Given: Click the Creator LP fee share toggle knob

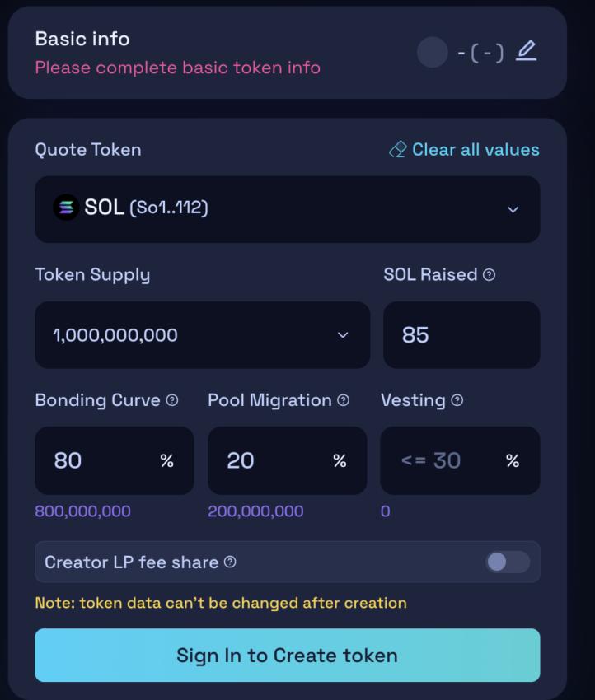Looking at the screenshot, I should [x=498, y=561].
